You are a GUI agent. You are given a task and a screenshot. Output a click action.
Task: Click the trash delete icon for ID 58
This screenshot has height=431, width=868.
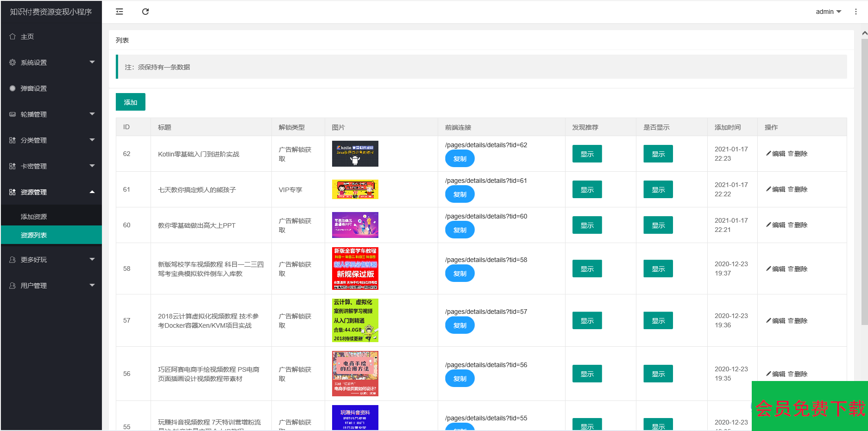tap(791, 269)
